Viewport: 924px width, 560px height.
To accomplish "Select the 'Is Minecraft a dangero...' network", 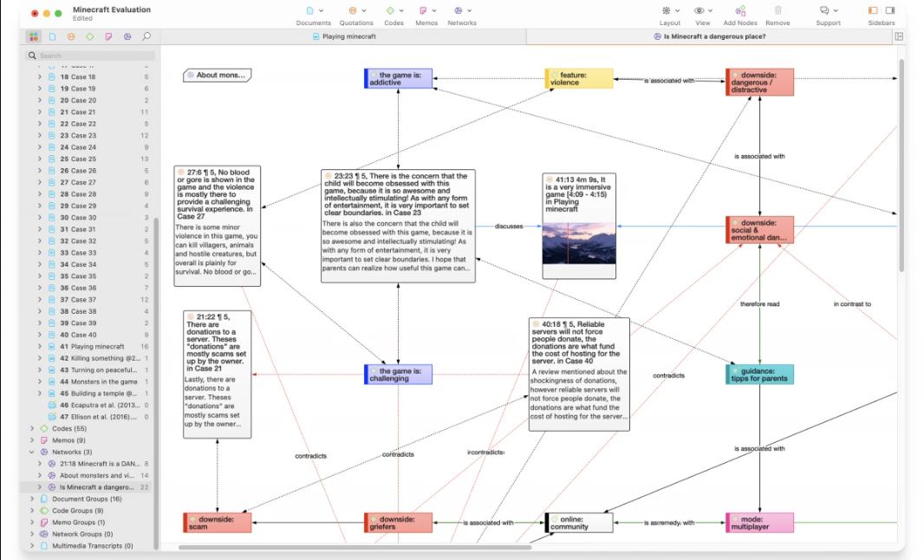I will click(96, 487).
